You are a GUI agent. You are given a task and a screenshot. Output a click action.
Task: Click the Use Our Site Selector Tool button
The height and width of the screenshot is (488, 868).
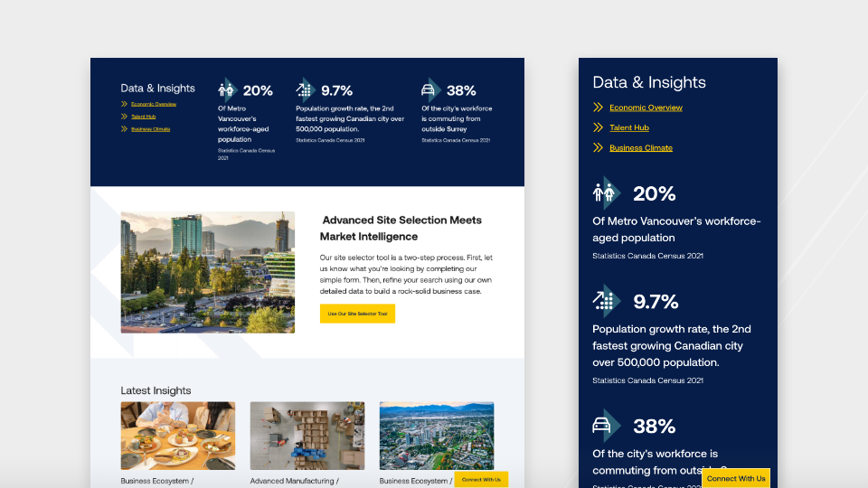click(357, 314)
